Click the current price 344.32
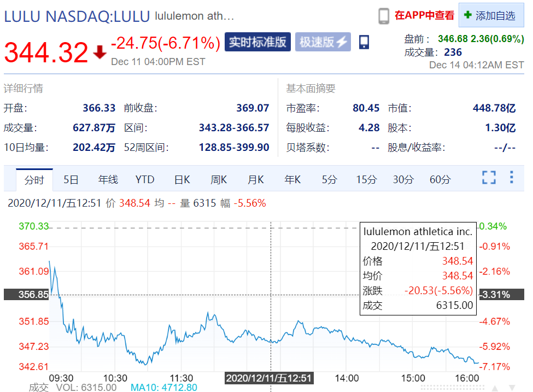 46,52
